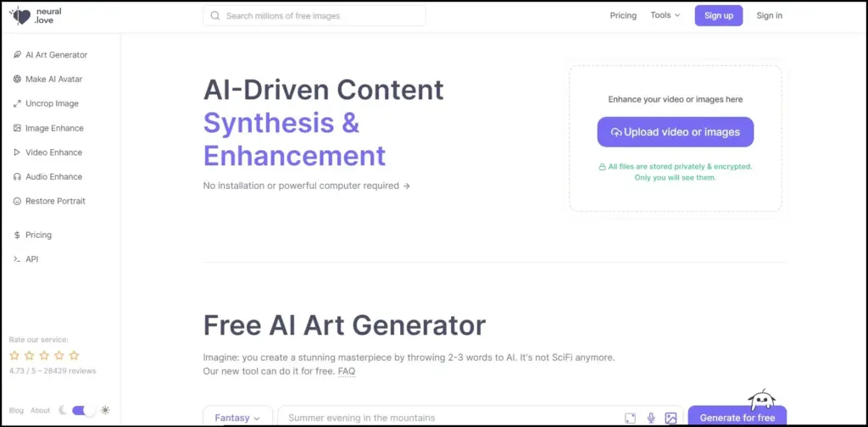Image resolution: width=868 pixels, height=427 pixels.
Task: Click 'No installation or powerful computer required' link
Action: click(307, 186)
